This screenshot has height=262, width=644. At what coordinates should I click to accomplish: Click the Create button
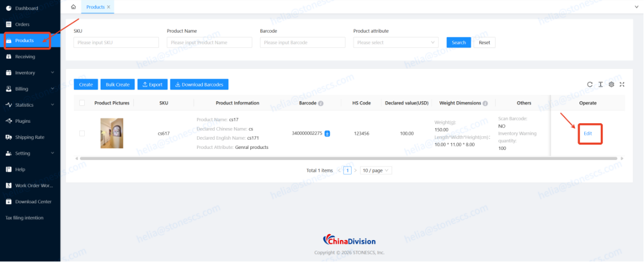pos(86,84)
